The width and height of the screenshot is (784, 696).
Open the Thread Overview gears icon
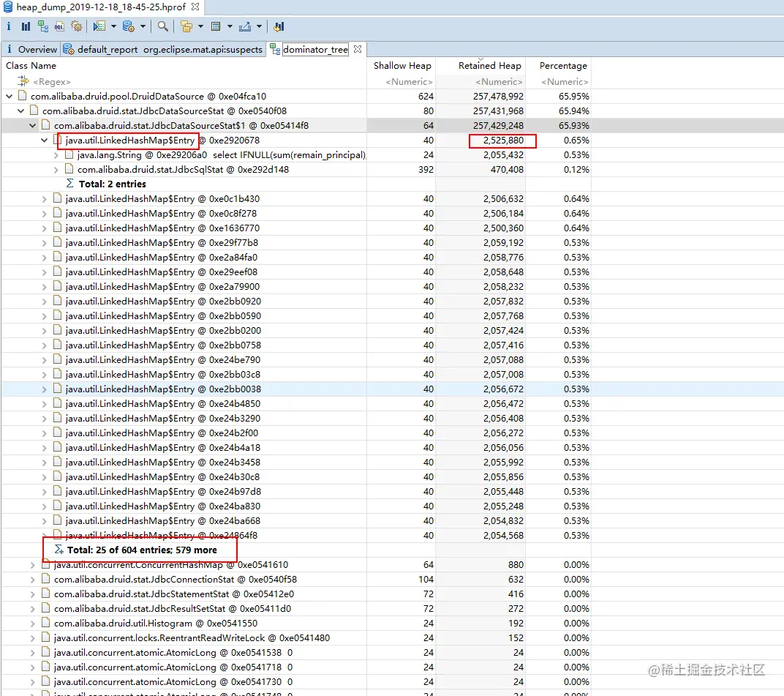point(76,26)
